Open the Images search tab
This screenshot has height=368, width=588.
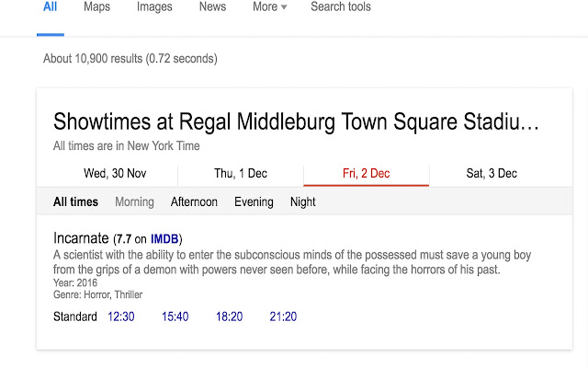pos(154,7)
